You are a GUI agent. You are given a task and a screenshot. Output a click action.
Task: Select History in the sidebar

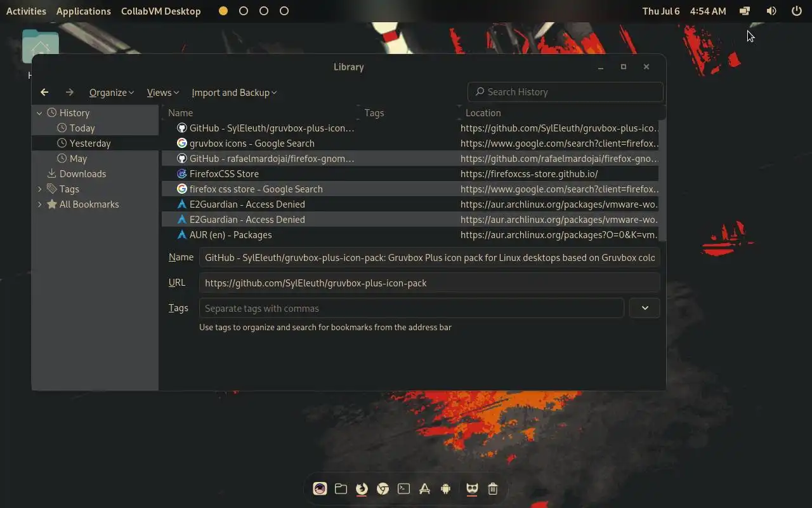(95, 112)
